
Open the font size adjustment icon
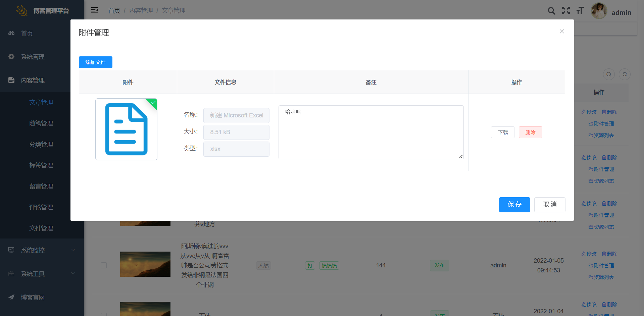pyautogui.click(x=580, y=11)
